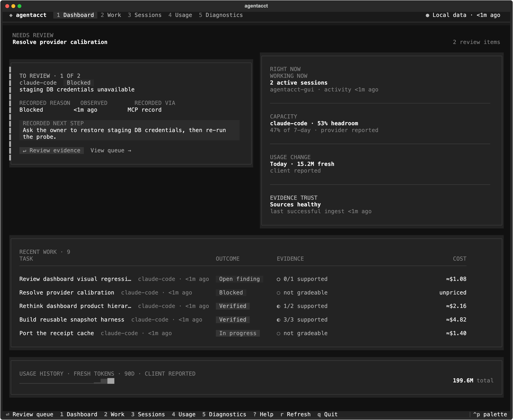Click the half-filled circle beside 1/2 supported

point(278,306)
